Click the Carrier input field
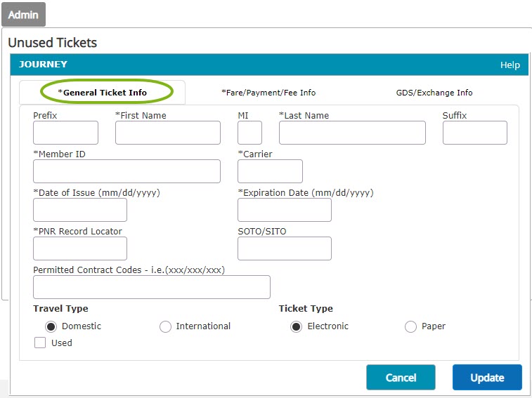Image resolution: width=532 pixels, height=398 pixels. (x=270, y=171)
